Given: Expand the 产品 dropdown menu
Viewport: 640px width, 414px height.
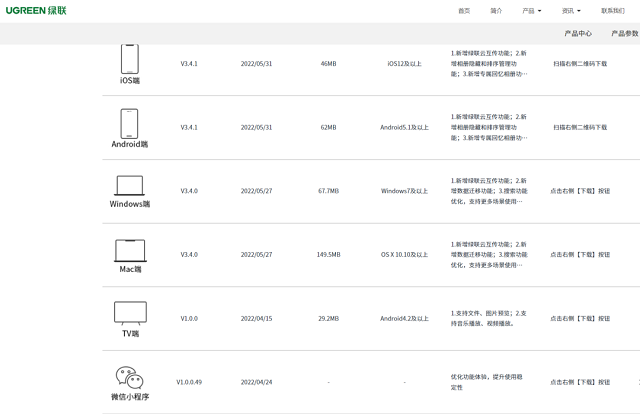Looking at the screenshot, I should tap(531, 10).
